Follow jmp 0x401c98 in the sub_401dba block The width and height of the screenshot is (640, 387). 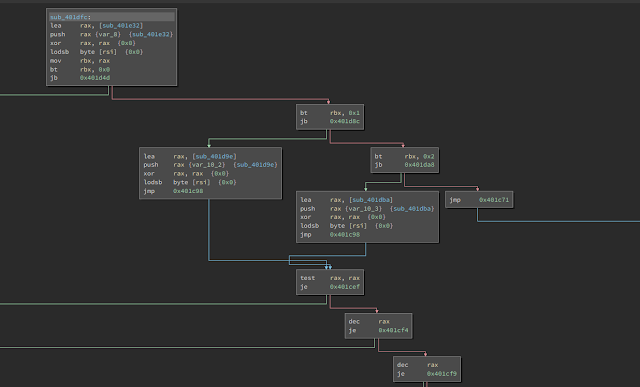pos(344,235)
